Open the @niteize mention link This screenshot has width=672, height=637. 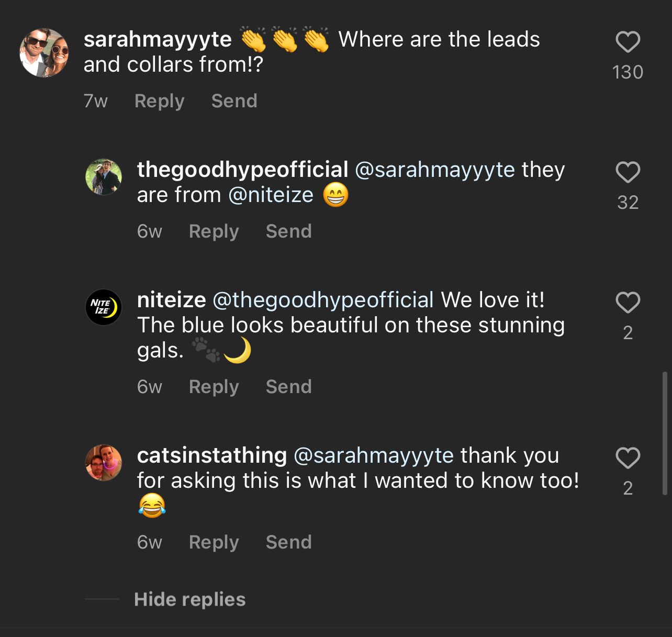(x=271, y=195)
